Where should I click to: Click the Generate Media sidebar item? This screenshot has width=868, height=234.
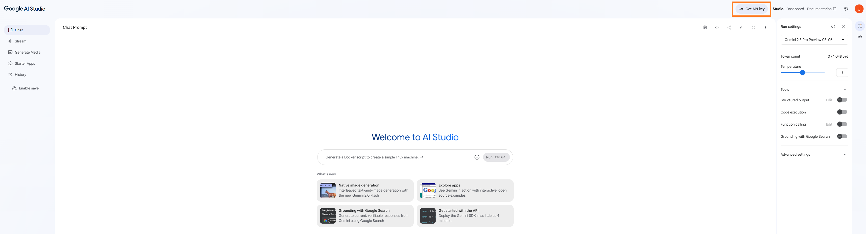coord(27,52)
